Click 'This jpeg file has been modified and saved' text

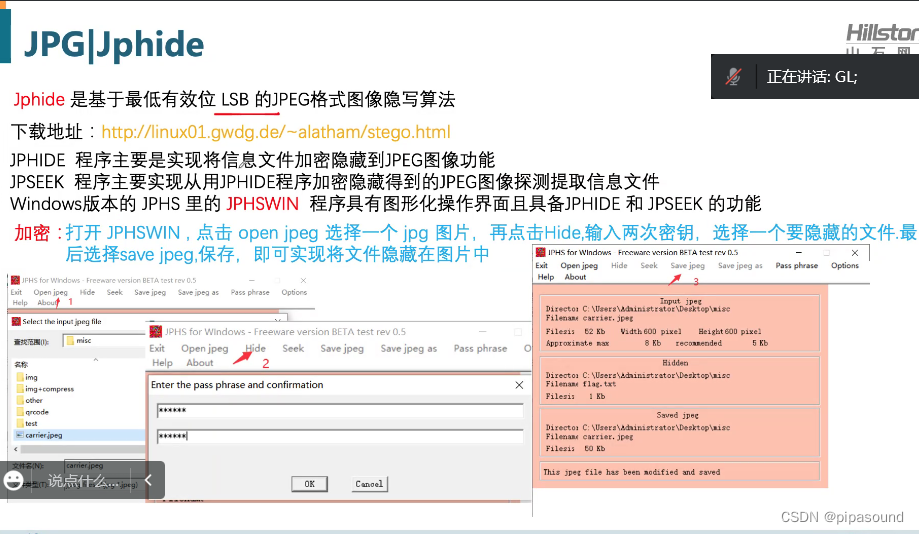[x=631, y=472]
